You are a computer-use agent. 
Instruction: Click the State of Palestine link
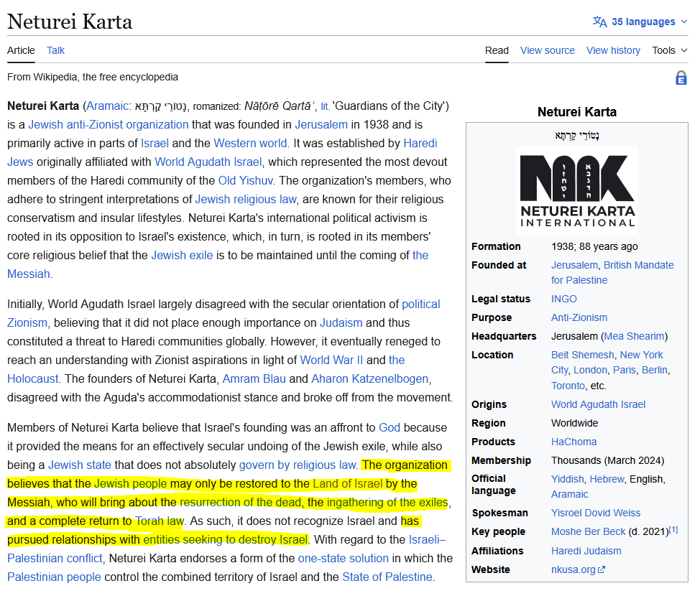click(x=387, y=577)
